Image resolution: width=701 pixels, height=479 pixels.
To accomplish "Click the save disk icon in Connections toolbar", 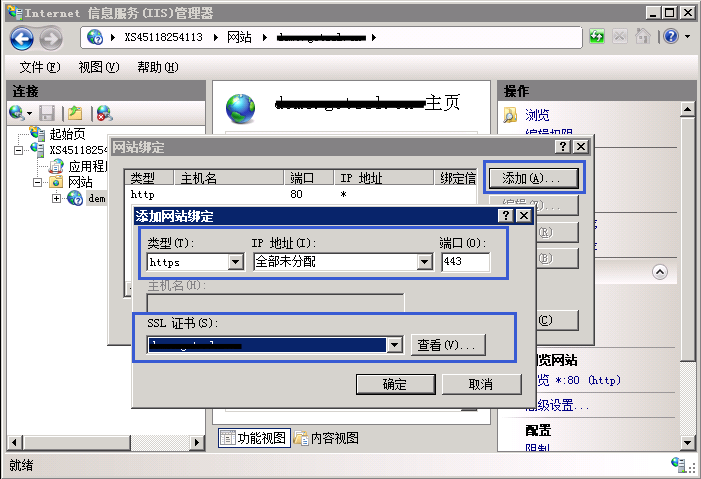I will (x=47, y=113).
